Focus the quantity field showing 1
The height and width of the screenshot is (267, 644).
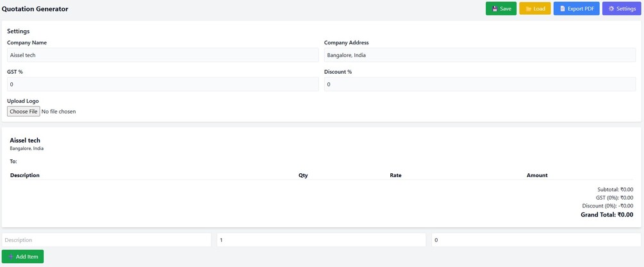(321, 240)
